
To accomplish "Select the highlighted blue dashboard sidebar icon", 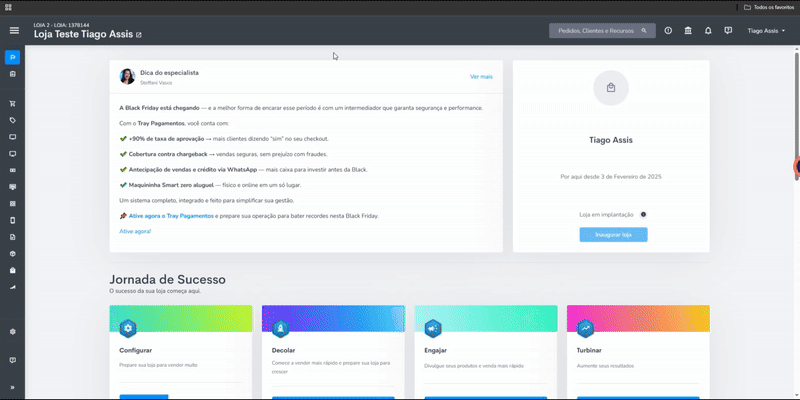I will click(12, 57).
